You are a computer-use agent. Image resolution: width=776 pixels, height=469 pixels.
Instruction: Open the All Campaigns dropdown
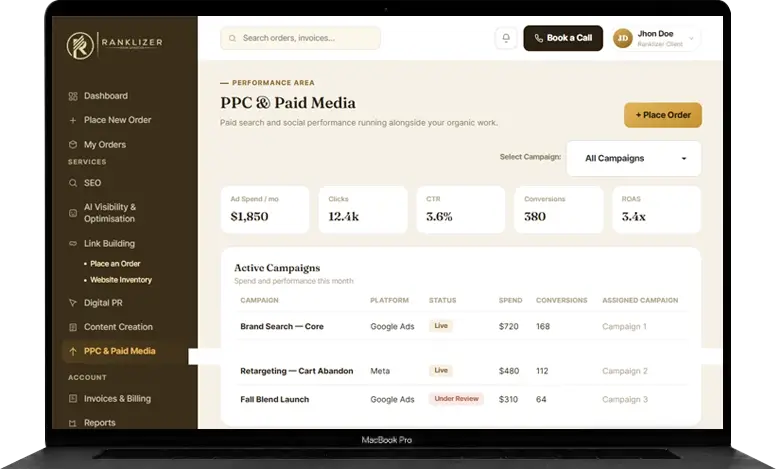634,158
